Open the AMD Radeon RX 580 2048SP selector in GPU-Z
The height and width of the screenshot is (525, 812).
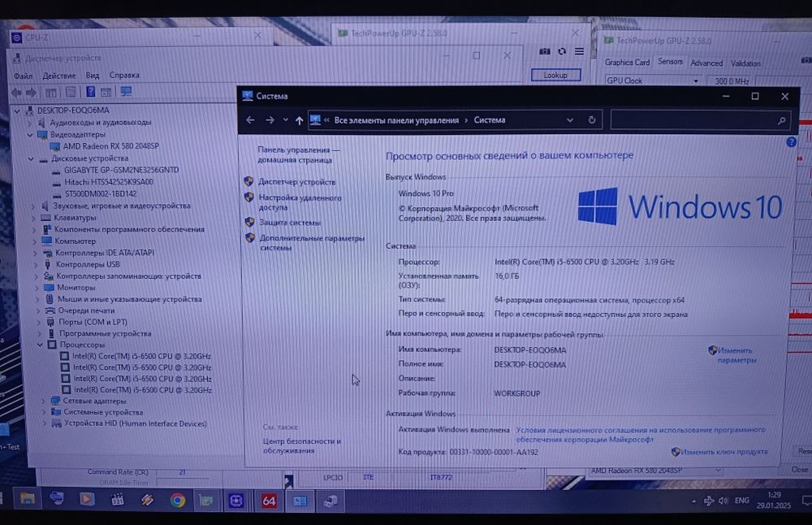tap(655, 471)
